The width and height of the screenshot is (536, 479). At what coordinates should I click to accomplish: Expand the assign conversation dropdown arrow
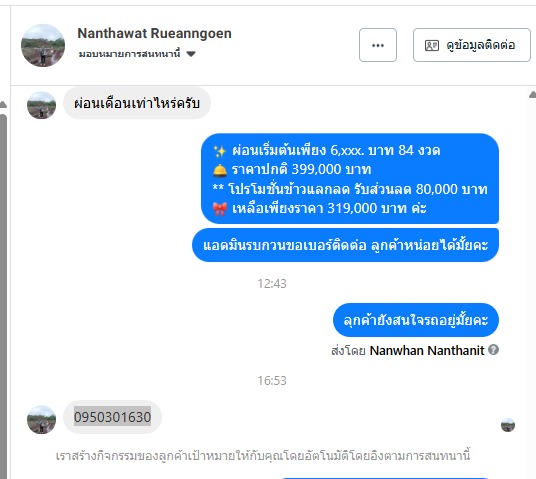coord(191,54)
